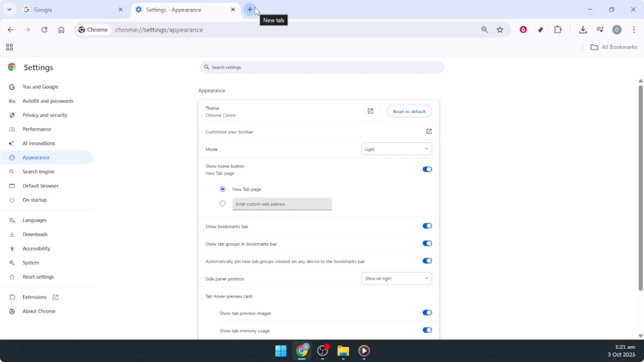Open Chrome Colors theme customization

pos(370,111)
